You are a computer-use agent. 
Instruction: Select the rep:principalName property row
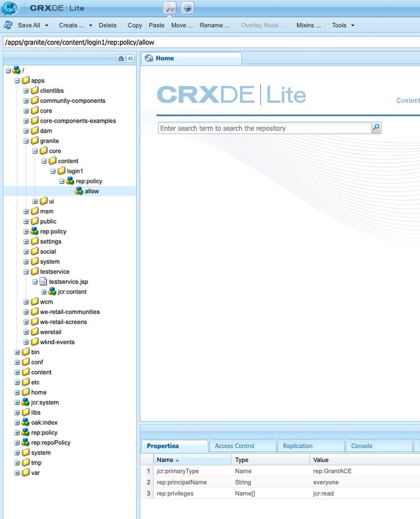281,482
